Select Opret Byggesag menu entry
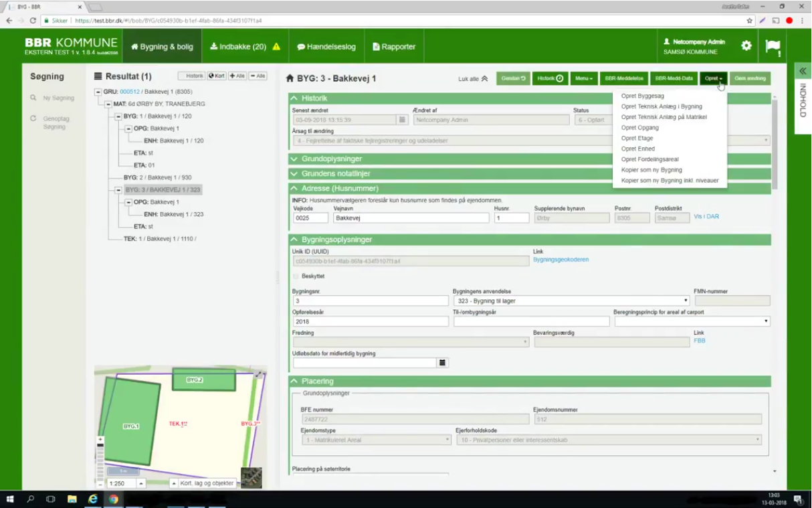Image resolution: width=812 pixels, height=508 pixels. pos(642,96)
